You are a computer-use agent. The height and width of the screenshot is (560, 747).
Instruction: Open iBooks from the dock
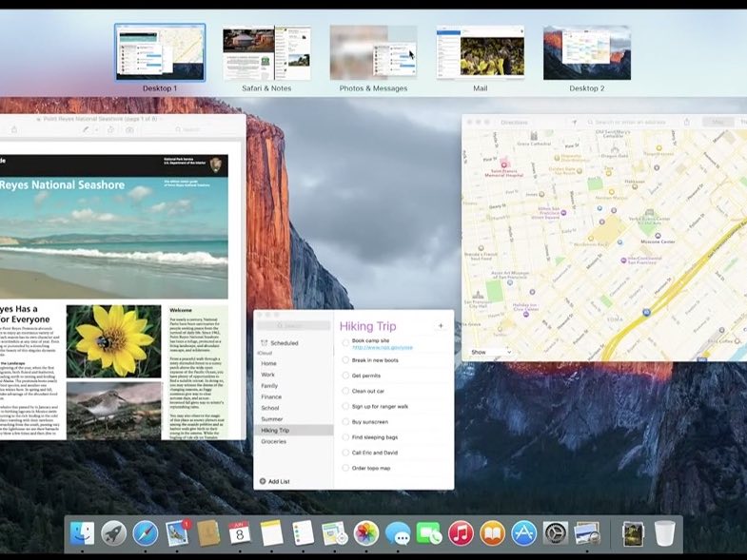click(x=492, y=532)
